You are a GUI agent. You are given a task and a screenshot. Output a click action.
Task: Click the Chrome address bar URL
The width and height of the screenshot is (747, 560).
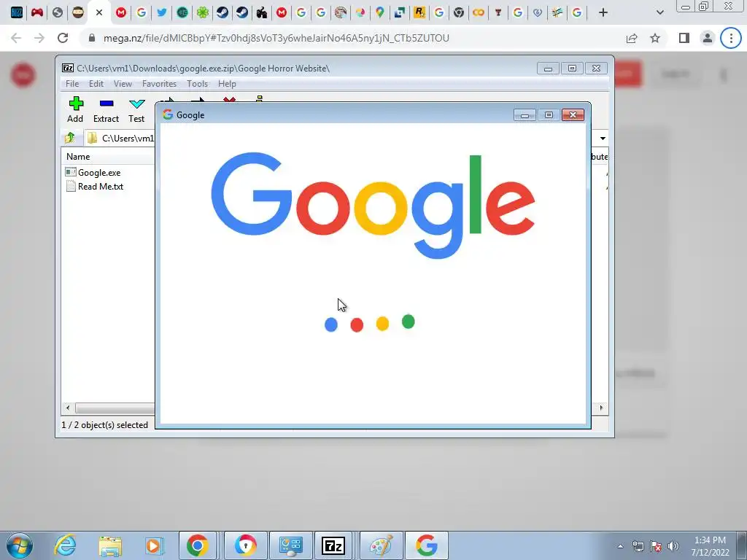coord(276,38)
